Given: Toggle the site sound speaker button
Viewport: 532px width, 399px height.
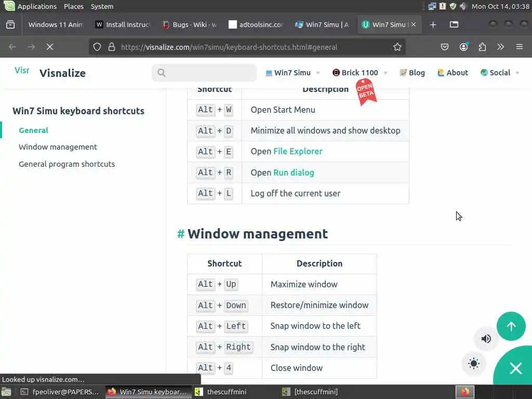Looking at the screenshot, I should (x=486, y=339).
